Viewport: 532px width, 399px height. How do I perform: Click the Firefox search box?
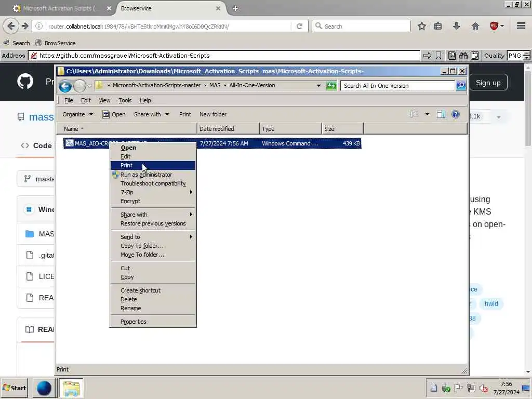[x=361, y=26]
